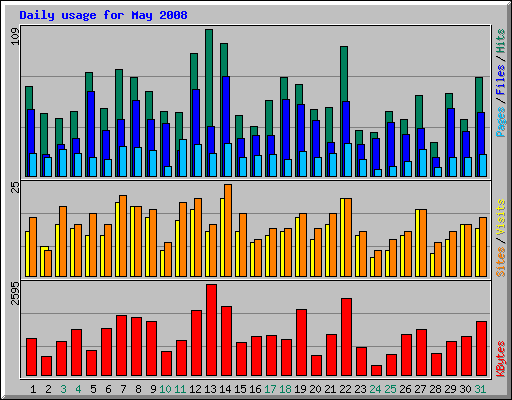Image resolution: width=512 pixels, height=400 pixels.
Task: Click the Sites legend label
Action: (x=500, y=262)
